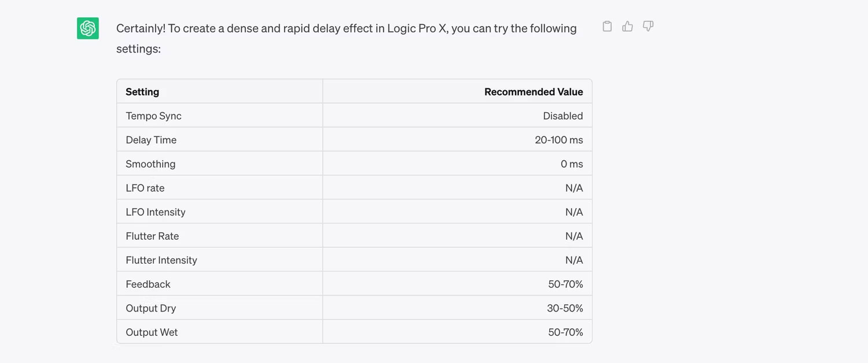Viewport: 868px width, 363px height.
Task: Click the LFO rate row label
Action: (x=145, y=188)
